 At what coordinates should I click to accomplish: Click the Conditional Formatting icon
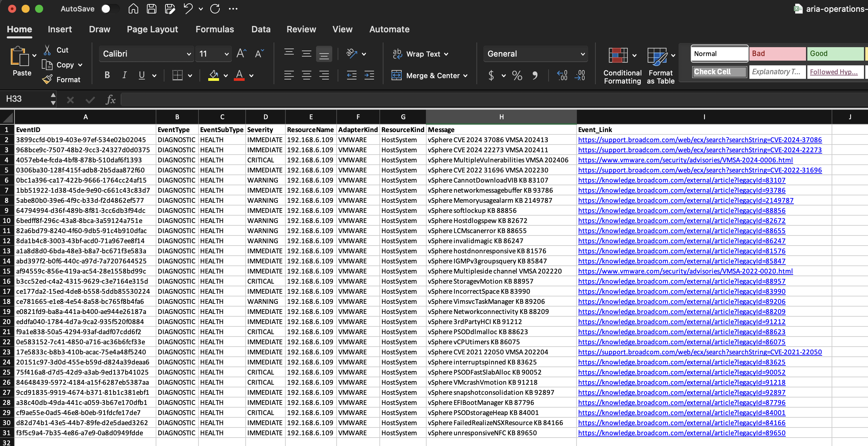618,56
